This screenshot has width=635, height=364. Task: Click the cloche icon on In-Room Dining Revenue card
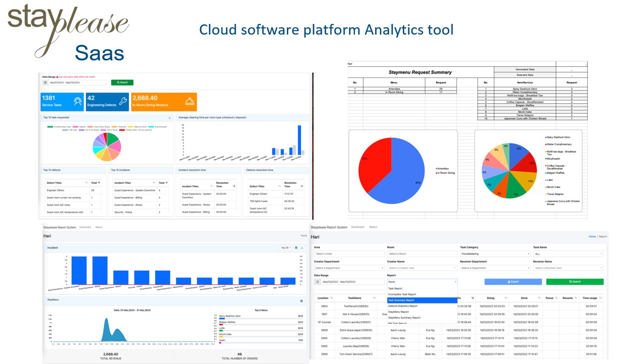pyautogui.click(x=190, y=101)
